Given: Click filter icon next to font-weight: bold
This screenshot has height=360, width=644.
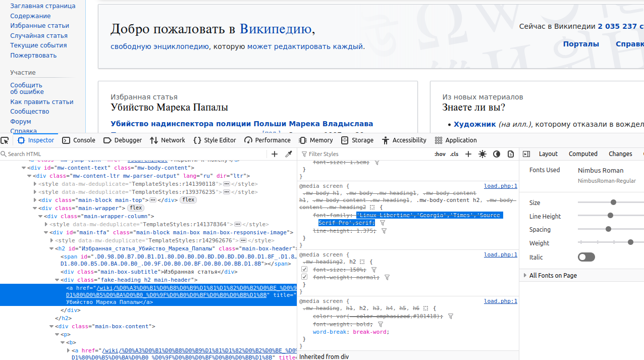Looking at the screenshot, I should [x=381, y=324].
